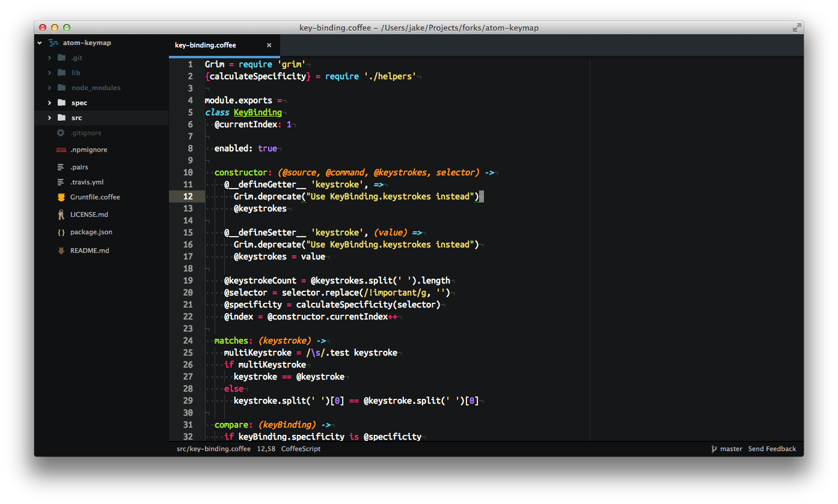Expand the src folder chevron

[x=50, y=118]
